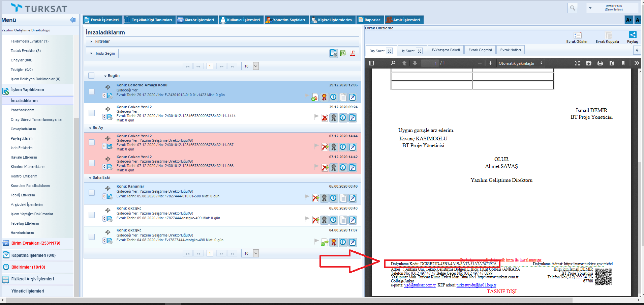Open the Toplu Seçim dropdown
The height and width of the screenshot is (305, 644).
[x=103, y=53]
